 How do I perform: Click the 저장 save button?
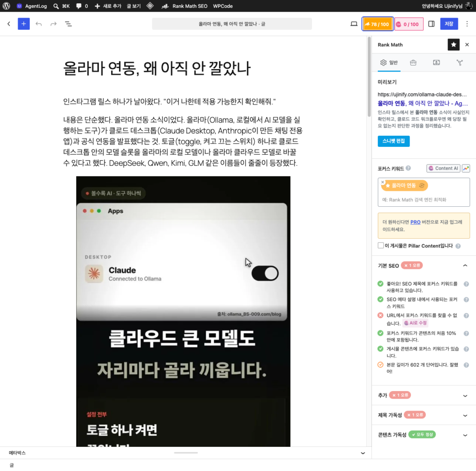[x=449, y=24]
